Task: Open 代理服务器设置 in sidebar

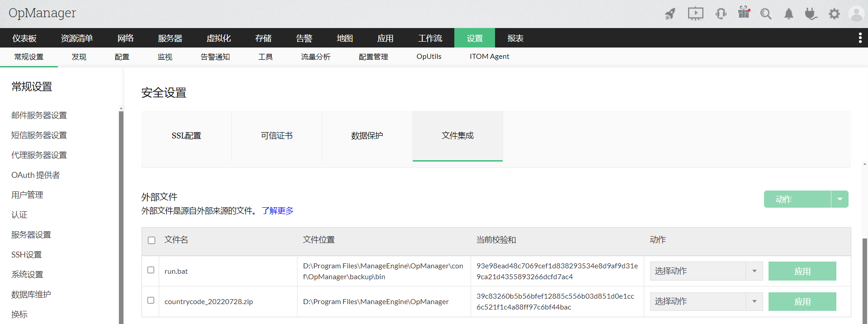Action: pos(39,155)
